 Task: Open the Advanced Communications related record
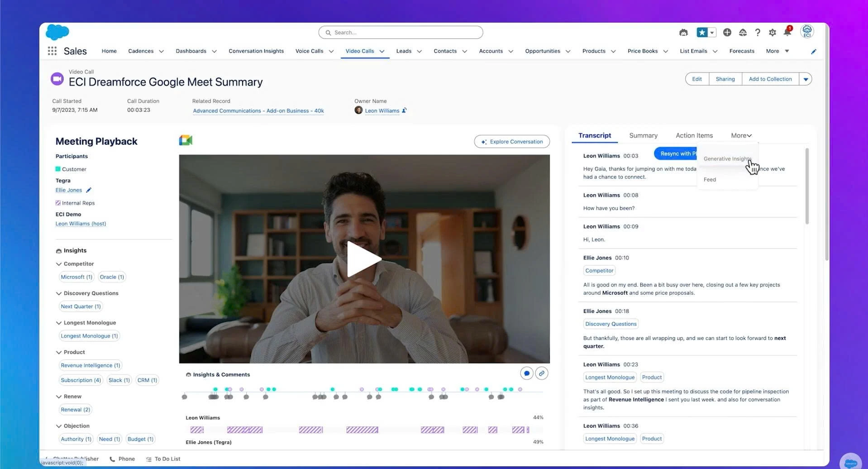click(258, 110)
